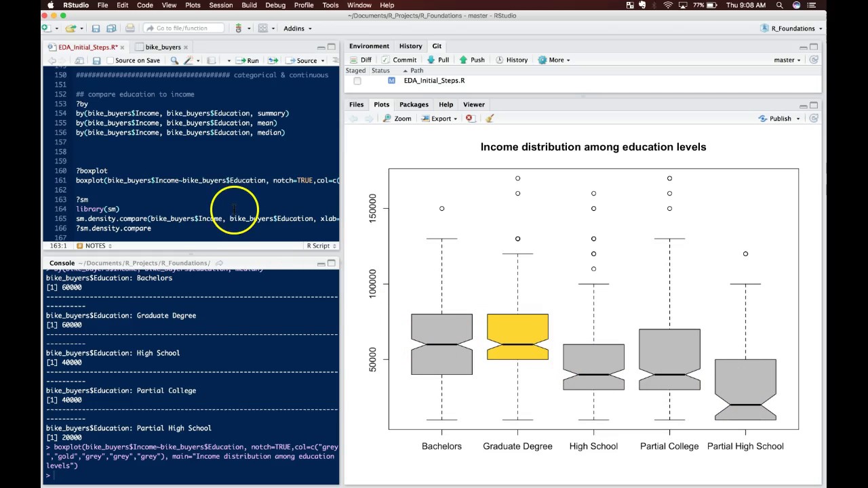Change file type via R Script selector
This screenshot has width=868, height=488.
[321, 245]
